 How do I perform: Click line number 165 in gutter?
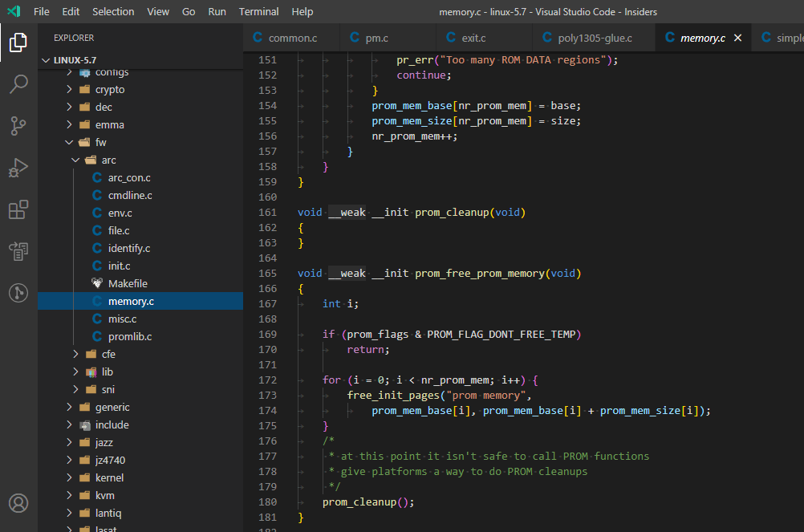coord(267,273)
